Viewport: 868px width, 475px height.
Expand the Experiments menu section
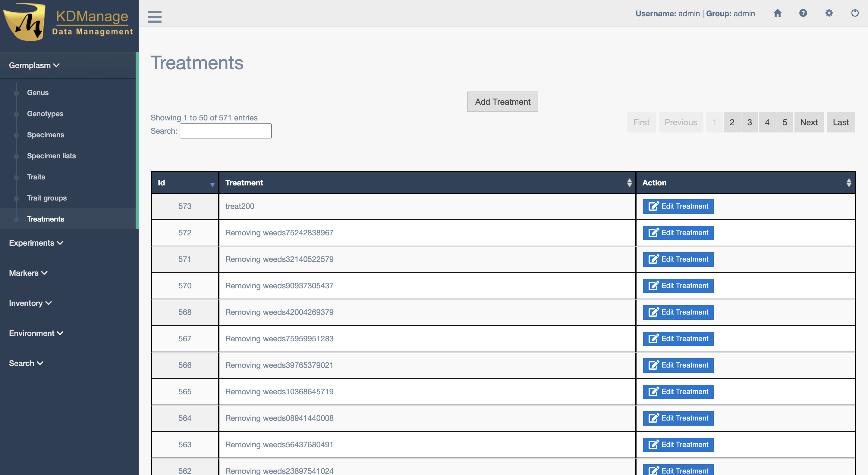tap(36, 243)
